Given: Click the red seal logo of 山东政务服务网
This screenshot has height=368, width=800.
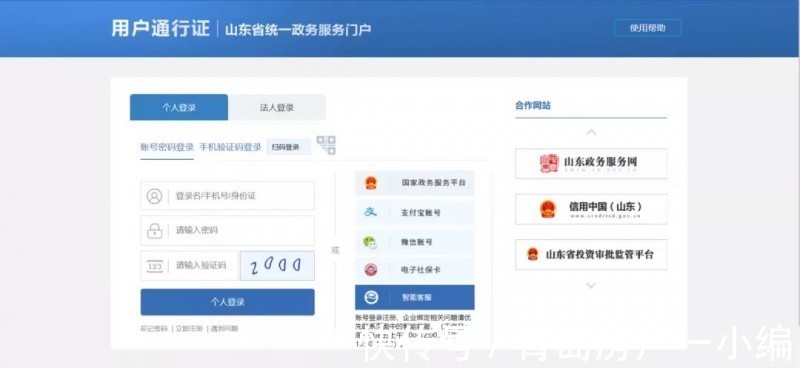Looking at the screenshot, I should coord(549,163).
